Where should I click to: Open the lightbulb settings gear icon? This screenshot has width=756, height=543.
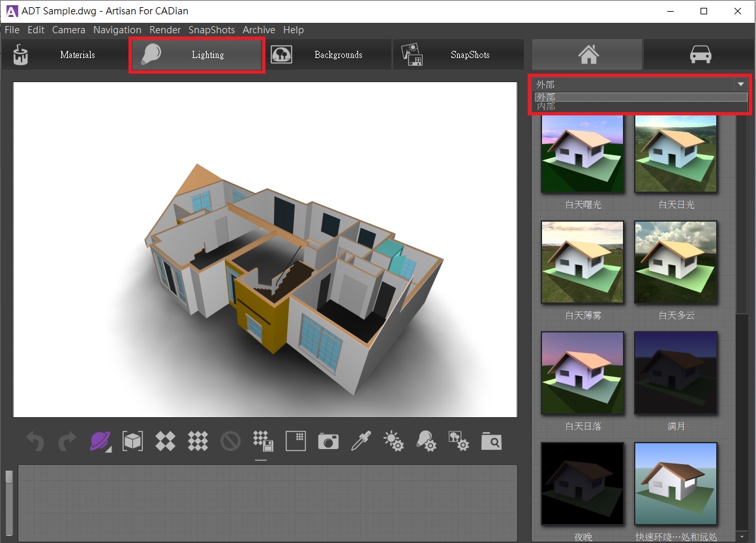(427, 441)
